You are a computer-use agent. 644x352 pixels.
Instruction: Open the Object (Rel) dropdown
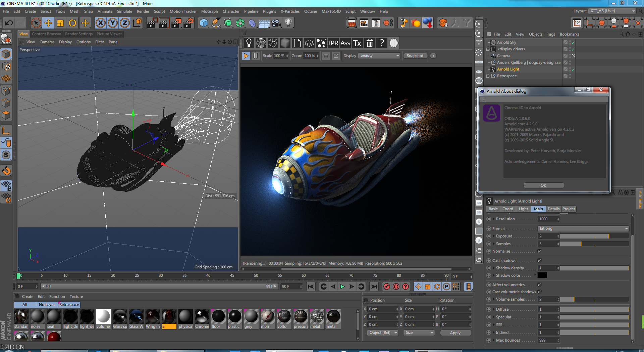pos(383,333)
